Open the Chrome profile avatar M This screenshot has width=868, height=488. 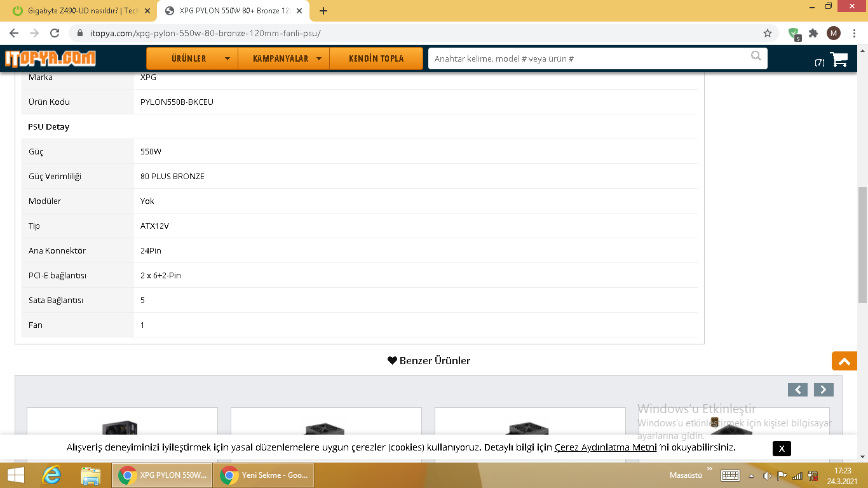click(x=834, y=33)
